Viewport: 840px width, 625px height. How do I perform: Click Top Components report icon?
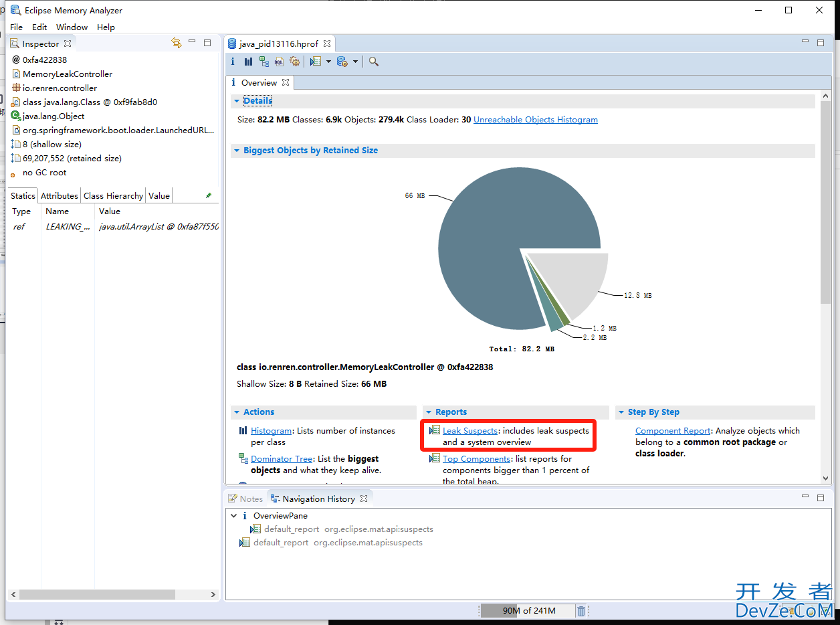tap(435, 458)
